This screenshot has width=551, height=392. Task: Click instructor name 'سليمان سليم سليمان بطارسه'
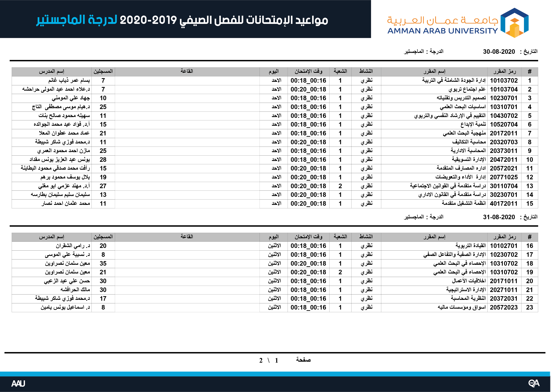click(60, 194)
